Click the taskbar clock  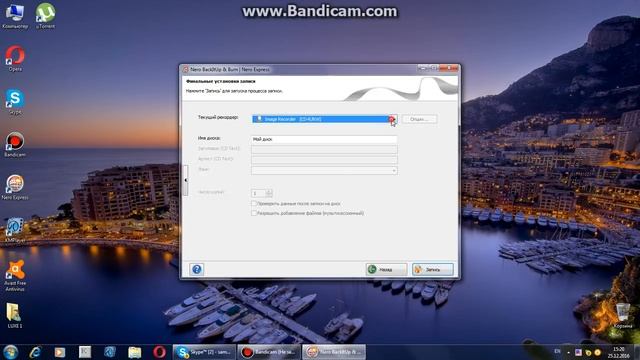(x=618, y=352)
